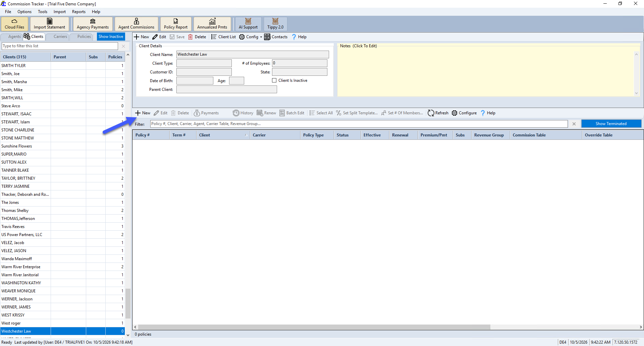
Task: Open the Import menu
Action: [60, 12]
